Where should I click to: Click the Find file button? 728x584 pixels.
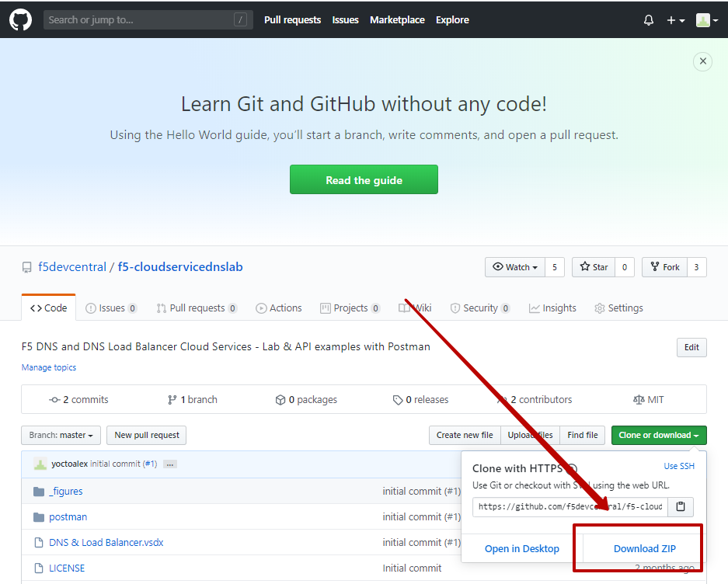coord(582,435)
